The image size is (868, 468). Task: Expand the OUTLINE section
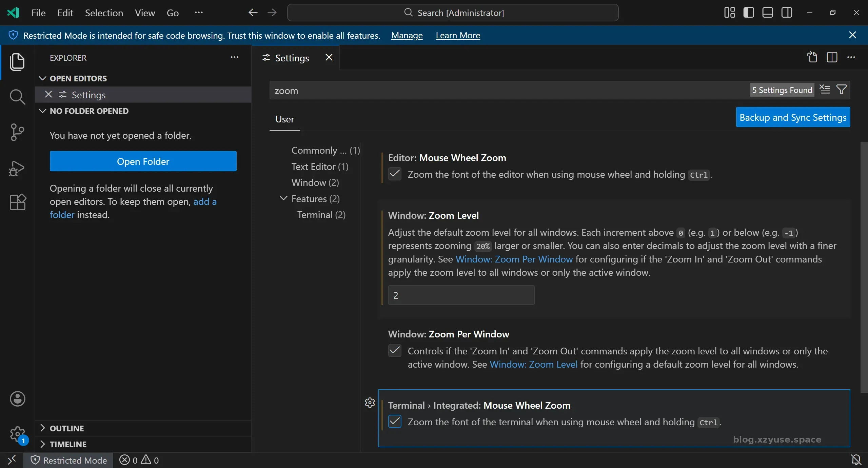coord(66,428)
